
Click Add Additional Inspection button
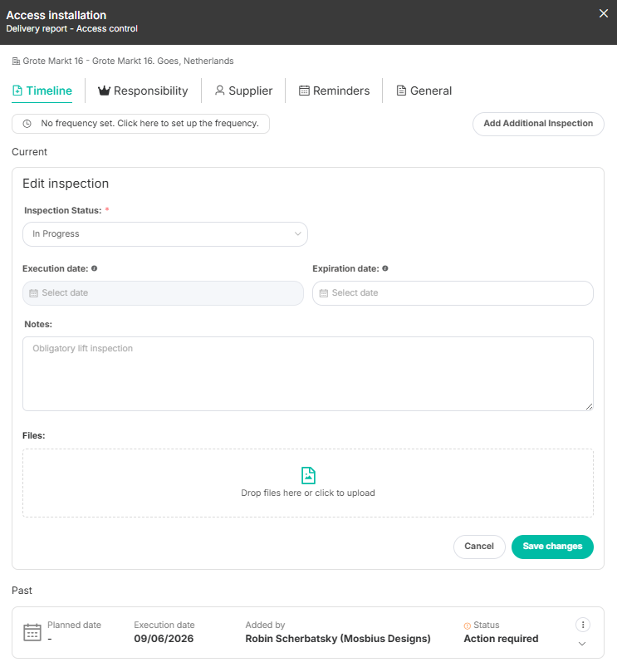tap(538, 124)
